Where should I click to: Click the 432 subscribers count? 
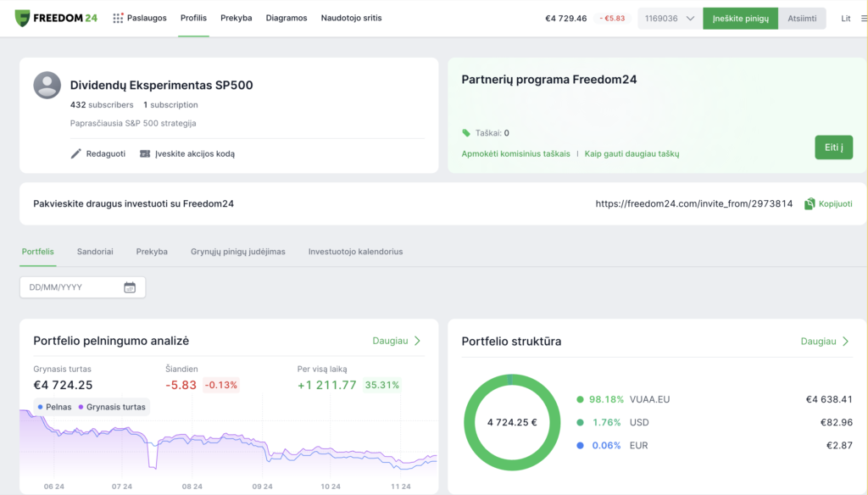102,104
